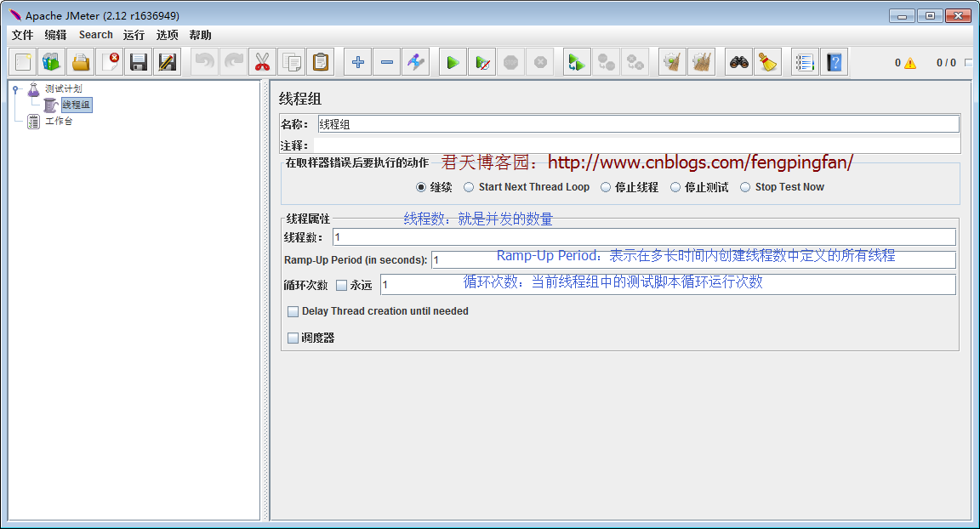Open the 文件 menu
980x529 pixels.
[x=22, y=35]
